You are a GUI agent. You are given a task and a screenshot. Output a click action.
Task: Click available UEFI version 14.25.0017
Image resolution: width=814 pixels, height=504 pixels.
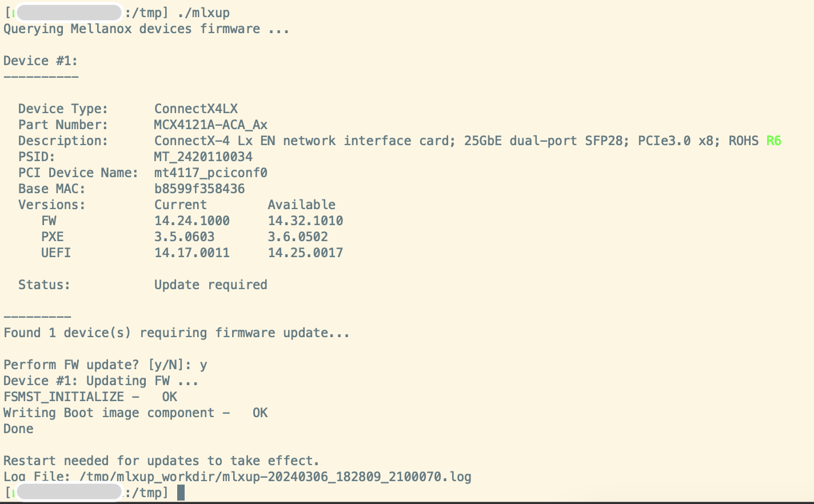click(305, 253)
